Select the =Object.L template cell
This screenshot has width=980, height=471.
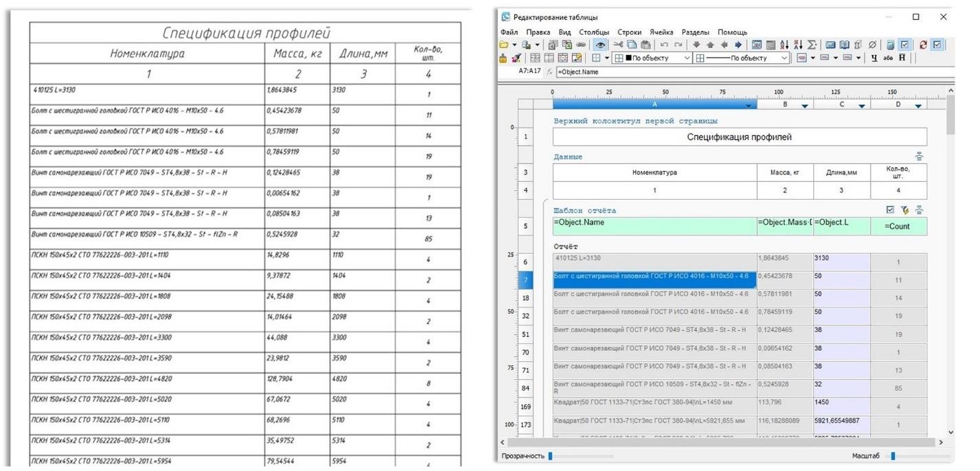842,227
